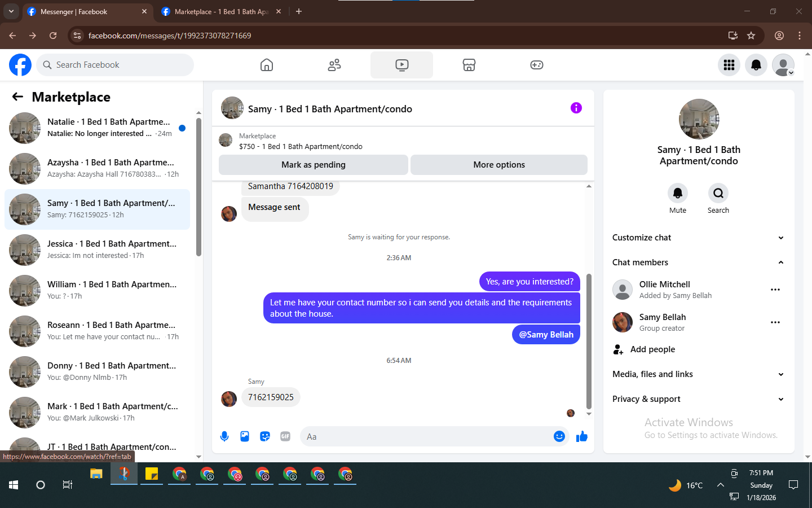This screenshot has height=508, width=812.
Task: Open the account profile menu
Action: pos(783,65)
